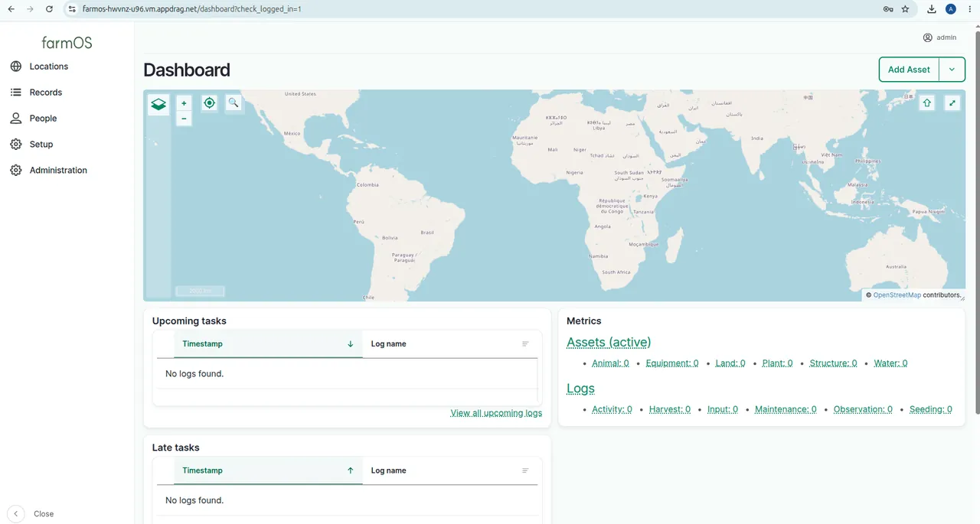Open the browser profile avatar
980x524 pixels.
coord(951,9)
